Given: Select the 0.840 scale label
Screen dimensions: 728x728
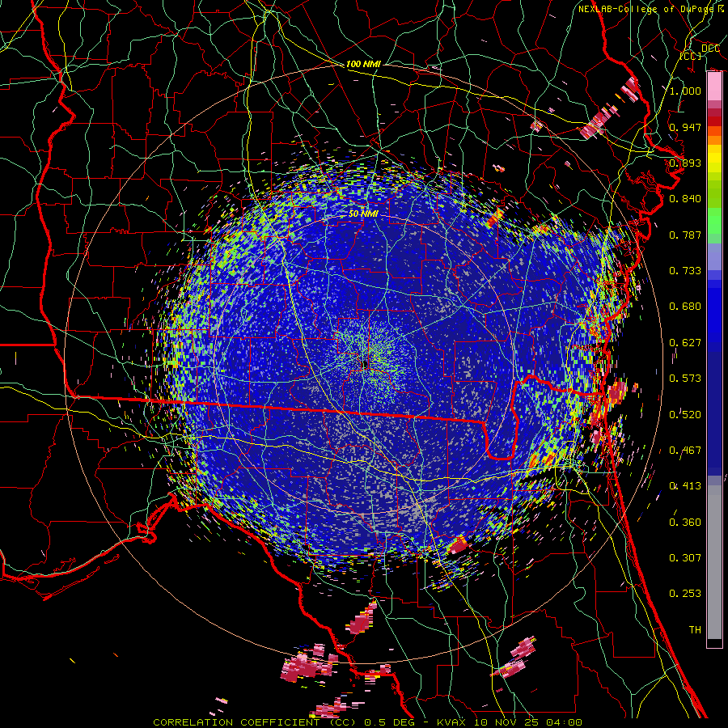Looking at the screenshot, I should coord(685,199).
